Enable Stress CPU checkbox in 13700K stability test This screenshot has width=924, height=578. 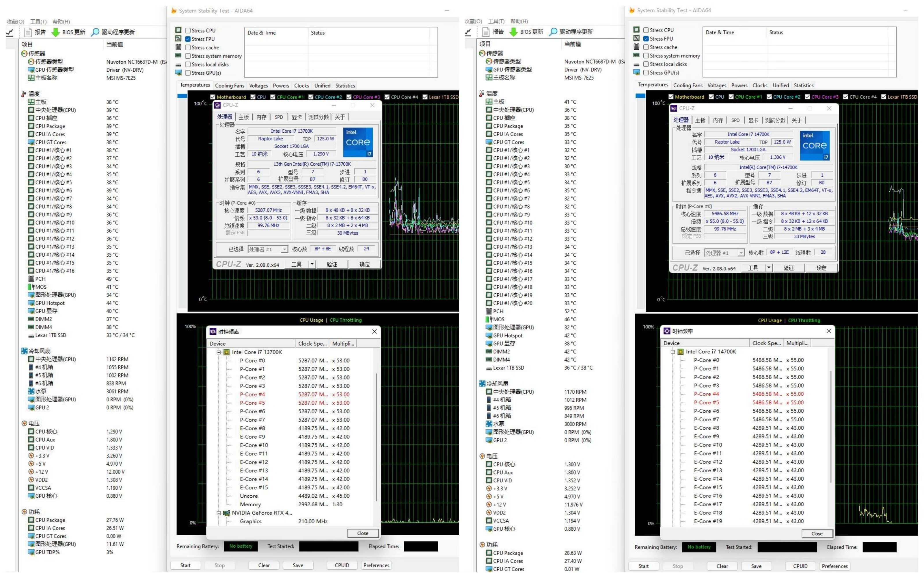pos(188,31)
